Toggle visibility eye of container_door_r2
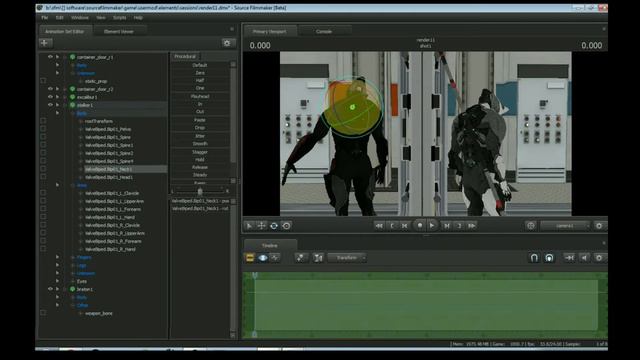Viewport: 640px width, 360px height. tap(50, 89)
